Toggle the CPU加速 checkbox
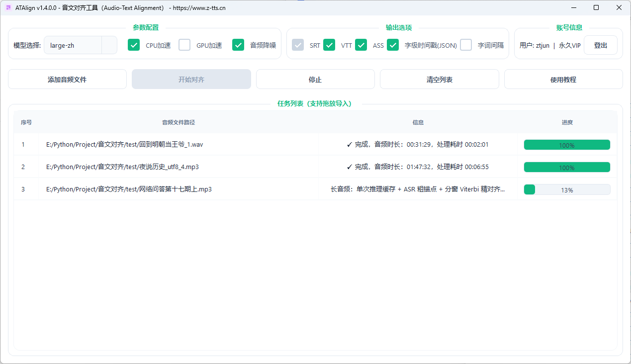Viewport: 631px width, 364px height. pos(134,45)
